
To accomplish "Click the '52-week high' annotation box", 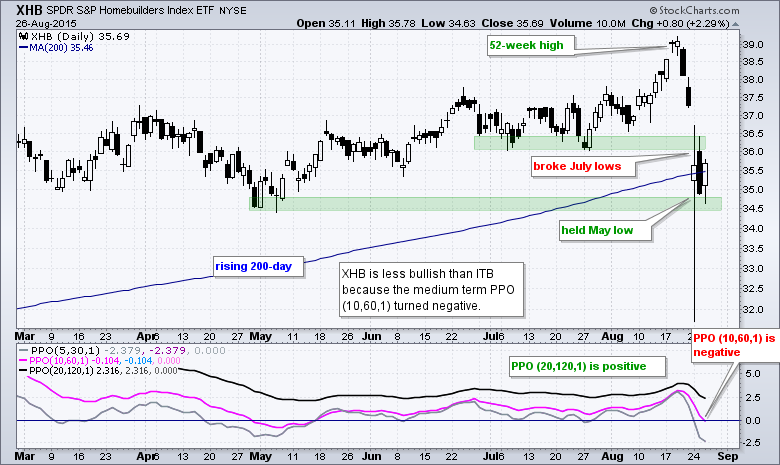I will point(531,46).
